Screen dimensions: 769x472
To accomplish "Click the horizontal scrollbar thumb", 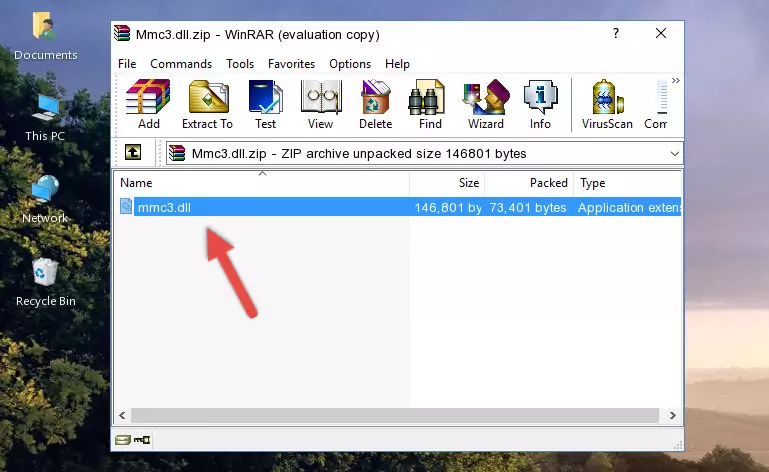I will coord(395,416).
